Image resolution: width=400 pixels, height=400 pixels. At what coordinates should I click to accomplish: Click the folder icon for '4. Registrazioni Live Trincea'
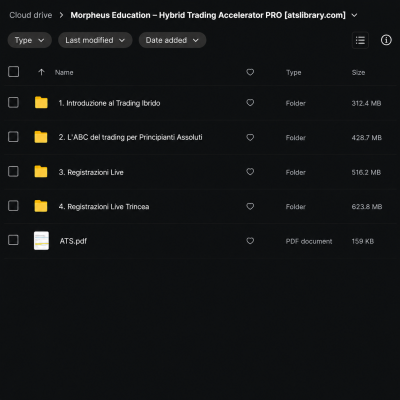coord(41,206)
